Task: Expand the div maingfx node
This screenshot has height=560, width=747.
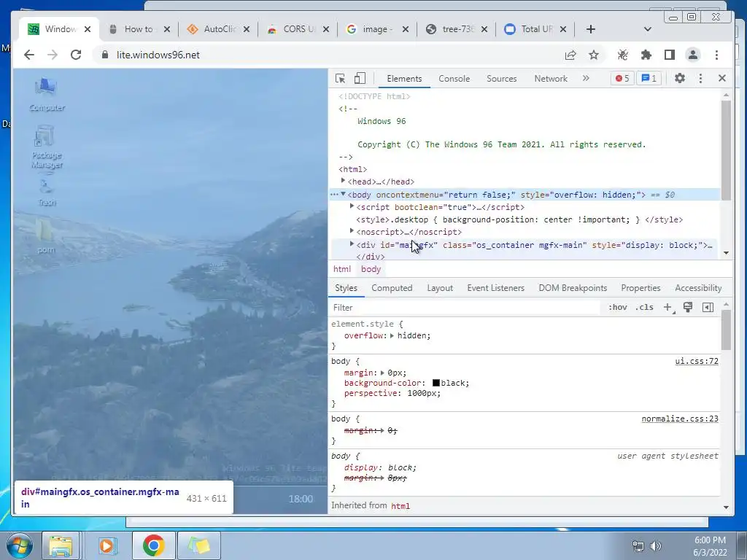Action: [x=352, y=244]
